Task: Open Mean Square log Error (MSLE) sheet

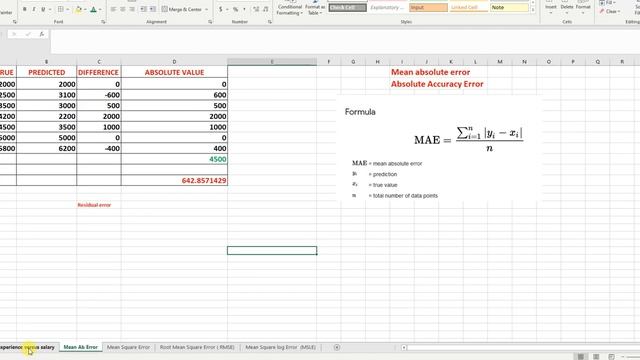Action: pos(280,347)
